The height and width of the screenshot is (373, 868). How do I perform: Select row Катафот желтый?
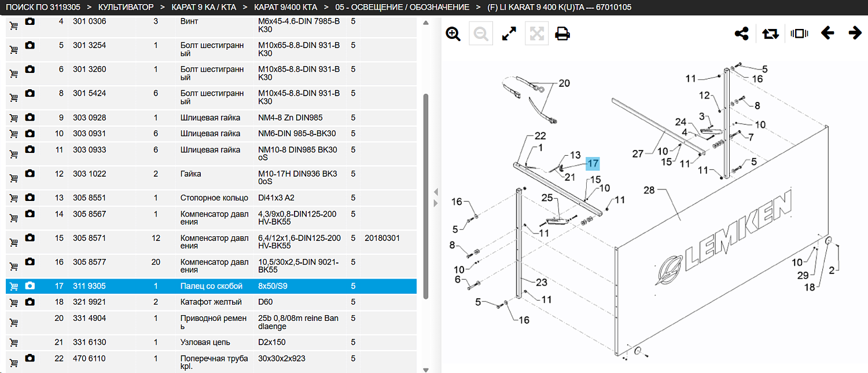pos(211,302)
